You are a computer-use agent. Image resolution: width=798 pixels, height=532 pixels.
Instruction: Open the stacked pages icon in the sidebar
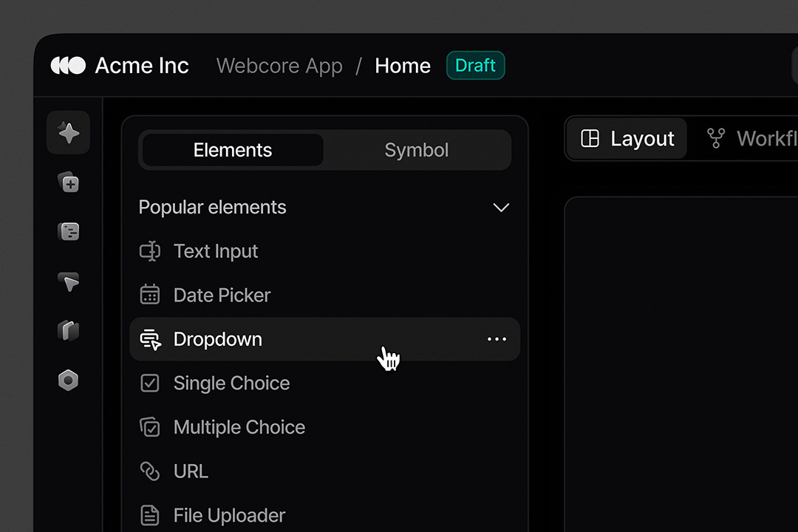[x=68, y=330]
